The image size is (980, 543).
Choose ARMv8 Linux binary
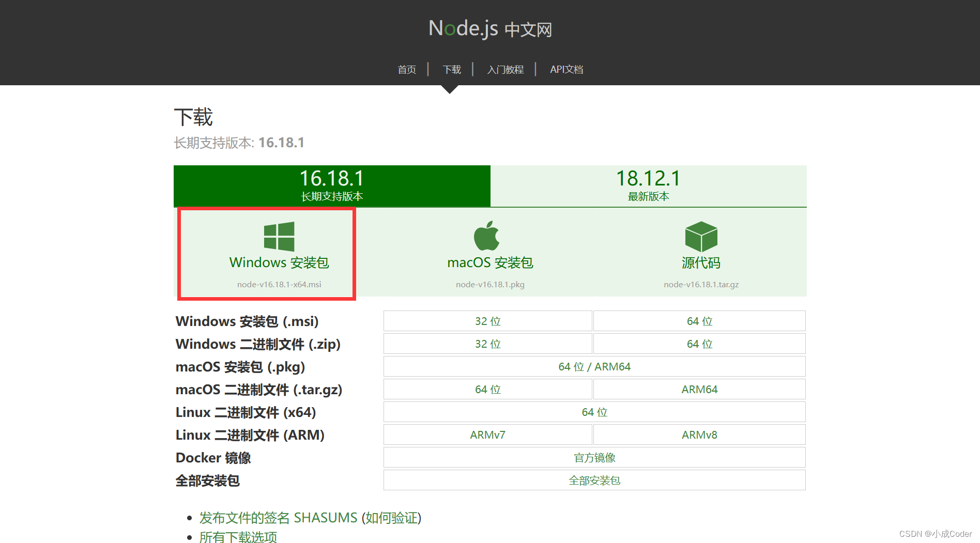pos(699,435)
